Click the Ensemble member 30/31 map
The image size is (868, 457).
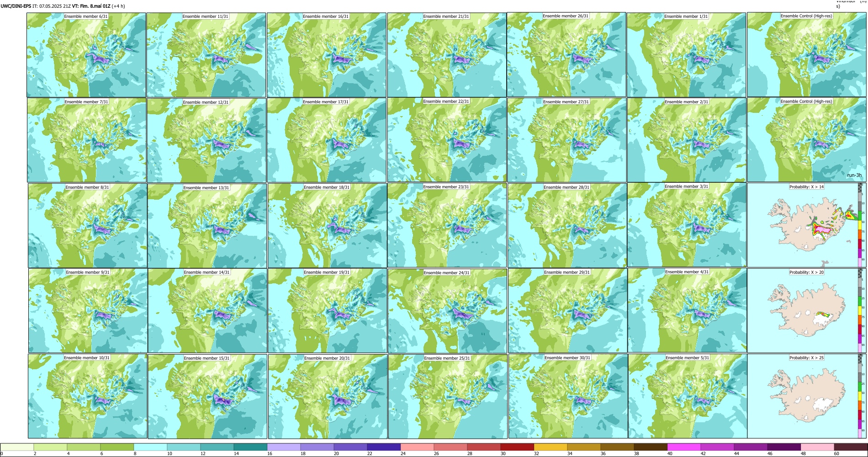click(x=568, y=396)
